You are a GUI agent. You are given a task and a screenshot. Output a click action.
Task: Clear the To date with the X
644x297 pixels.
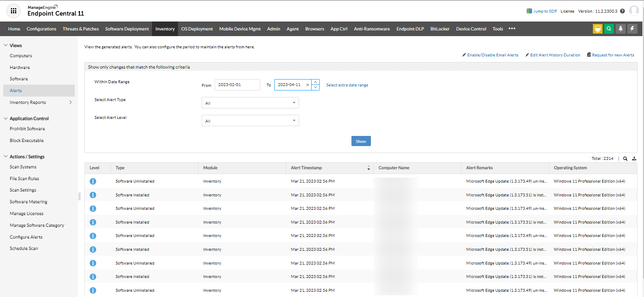(308, 85)
